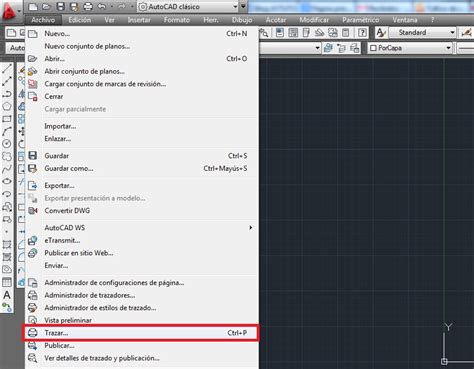Image resolution: width=474 pixels, height=369 pixels.
Task: Open the Edición menu
Action: tap(80, 20)
